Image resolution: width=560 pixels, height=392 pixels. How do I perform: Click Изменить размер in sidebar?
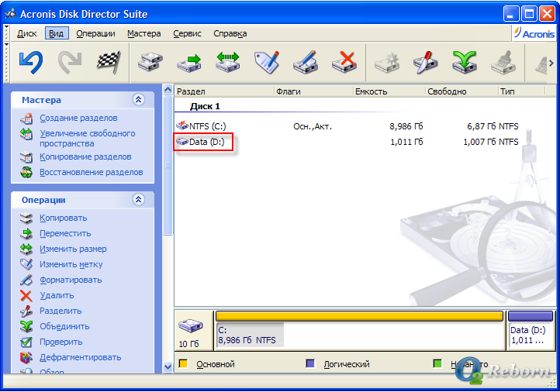click(x=73, y=249)
